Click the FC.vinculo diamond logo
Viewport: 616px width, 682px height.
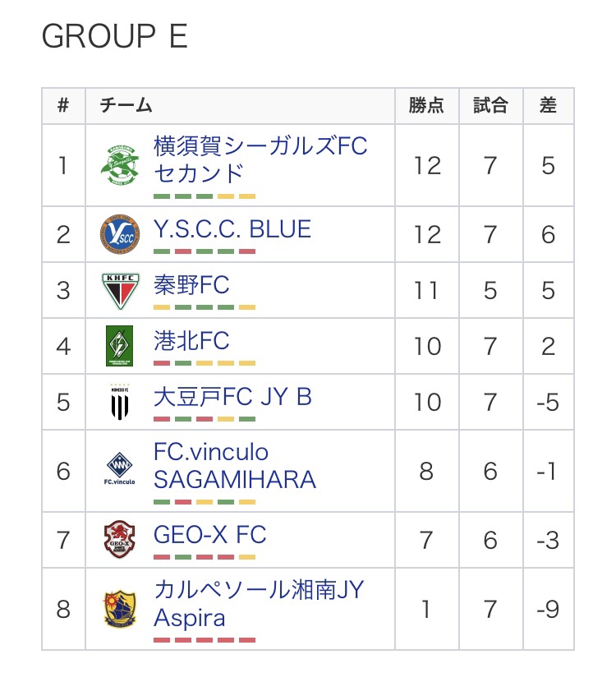tap(120, 469)
